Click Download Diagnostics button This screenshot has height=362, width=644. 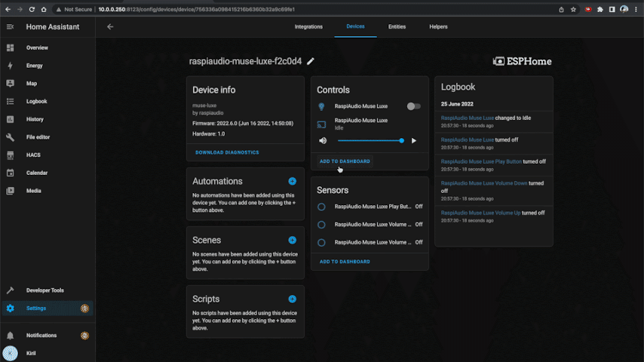tap(227, 152)
